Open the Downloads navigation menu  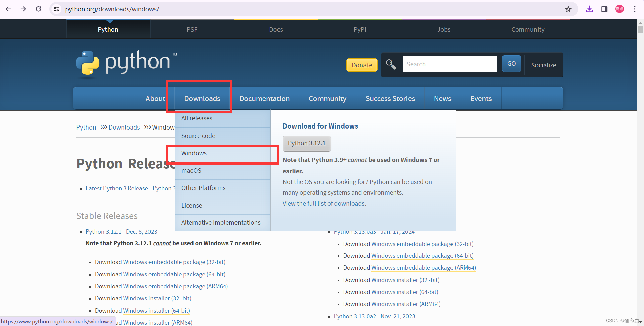(x=202, y=99)
